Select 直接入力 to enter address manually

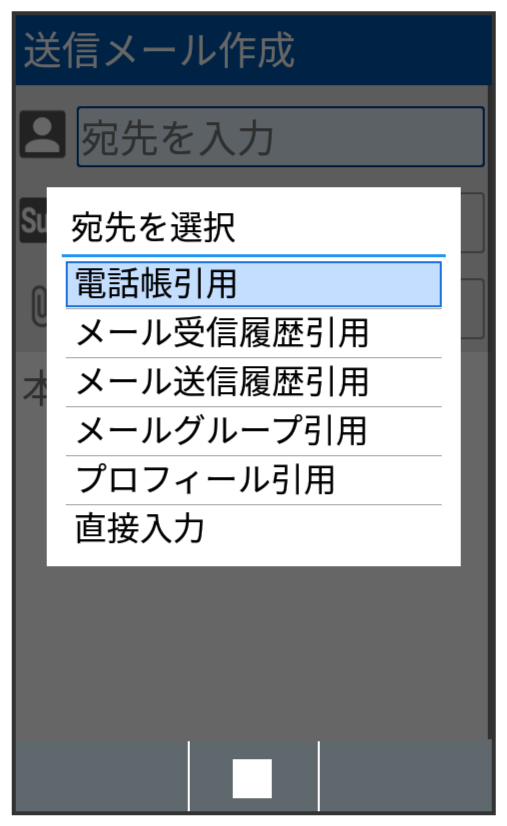(254, 529)
